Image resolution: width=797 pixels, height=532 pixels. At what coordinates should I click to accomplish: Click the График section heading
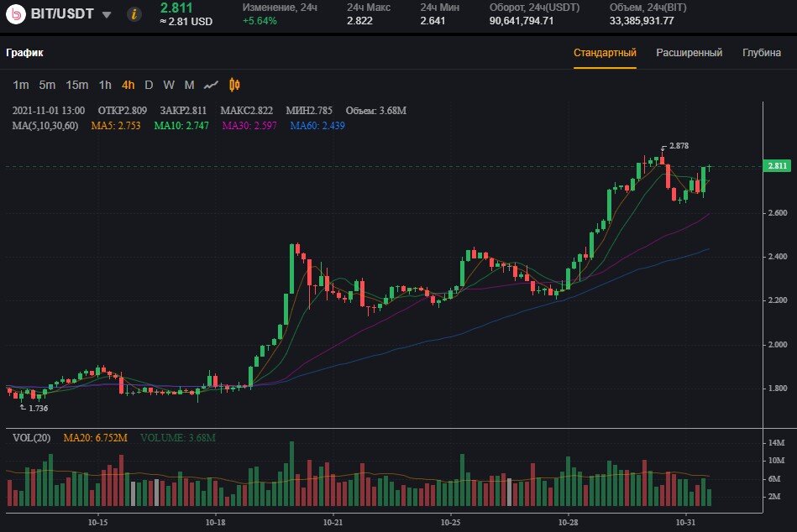(x=25, y=52)
